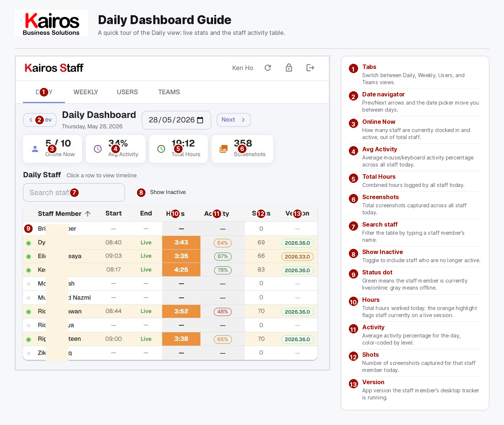The height and width of the screenshot is (425, 504).
Task: Click the 78% activity badge
Action: (x=223, y=270)
